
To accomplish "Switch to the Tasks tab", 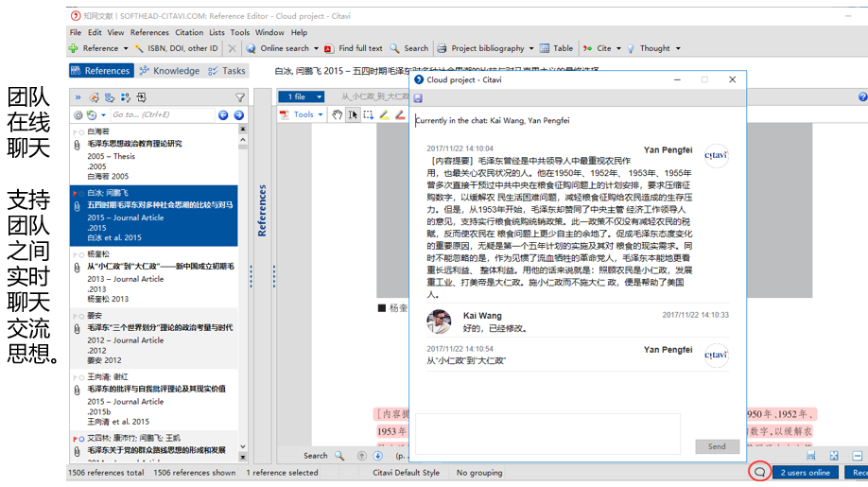I will [227, 71].
